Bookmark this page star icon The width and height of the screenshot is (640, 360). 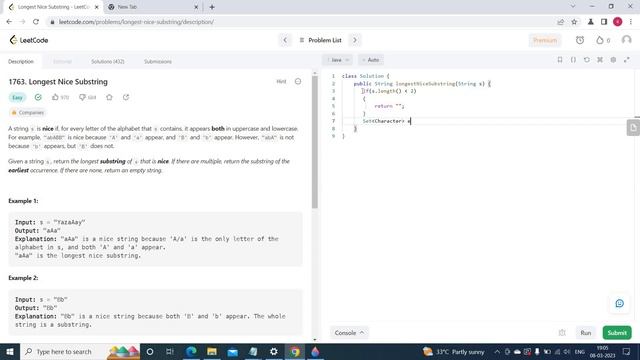(574, 22)
